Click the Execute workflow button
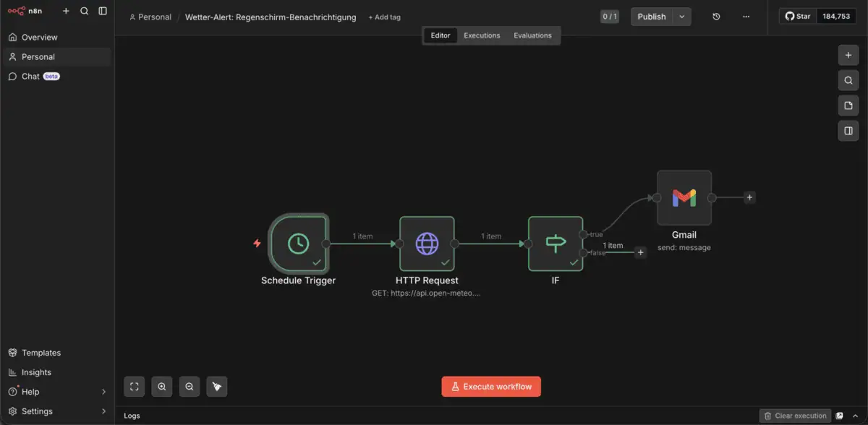Image resolution: width=868 pixels, height=425 pixels. tap(491, 386)
